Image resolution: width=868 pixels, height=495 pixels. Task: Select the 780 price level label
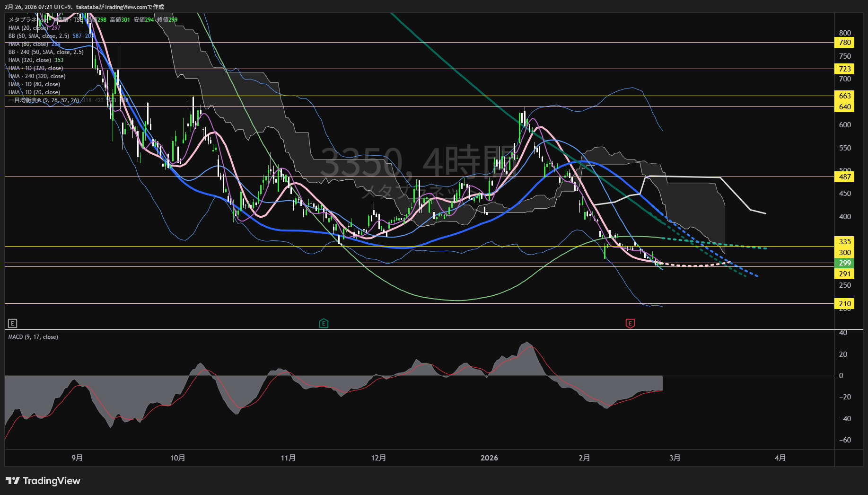tap(844, 43)
